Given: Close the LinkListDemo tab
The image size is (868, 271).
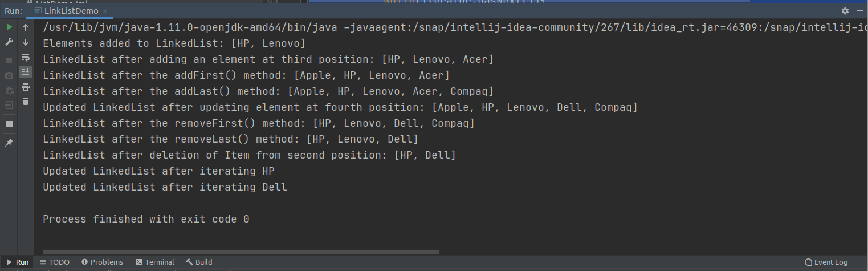Looking at the screenshot, I should pyautogui.click(x=106, y=11).
